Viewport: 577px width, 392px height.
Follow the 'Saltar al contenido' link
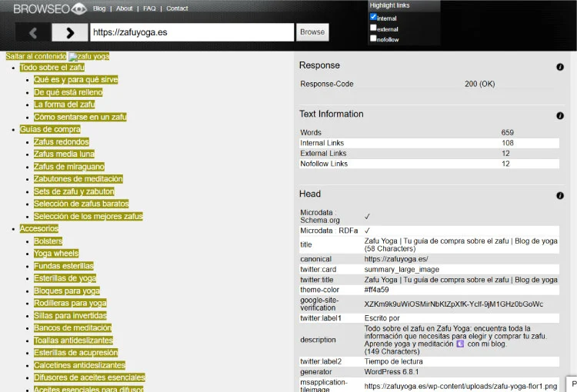click(x=36, y=56)
